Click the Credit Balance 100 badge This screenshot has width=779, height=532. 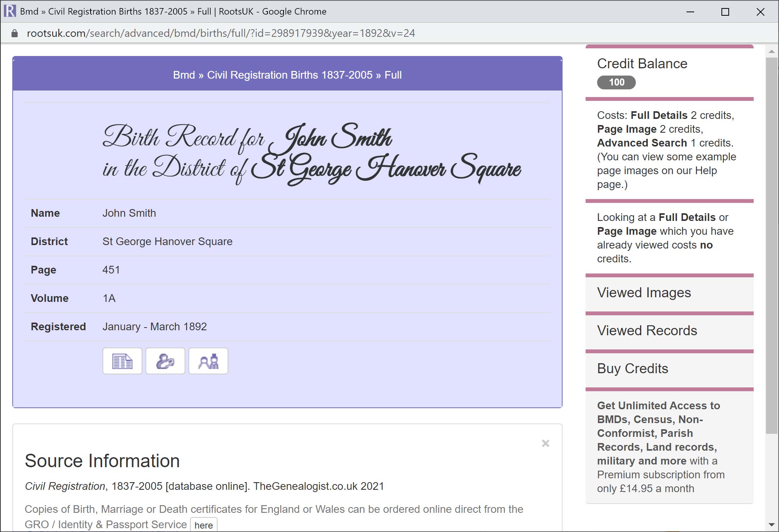click(x=616, y=82)
